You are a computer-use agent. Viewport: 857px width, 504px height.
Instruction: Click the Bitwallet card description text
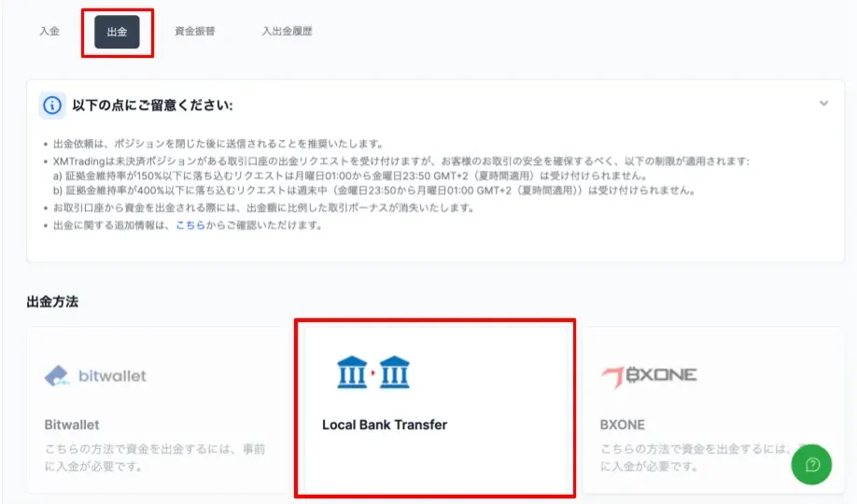tap(155, 457)
